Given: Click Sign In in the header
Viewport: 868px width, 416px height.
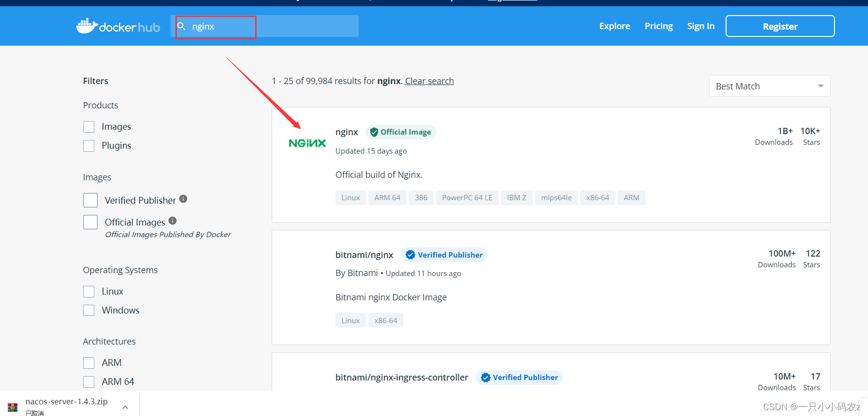Looking at the screenshot, I should tap(701, 26).
